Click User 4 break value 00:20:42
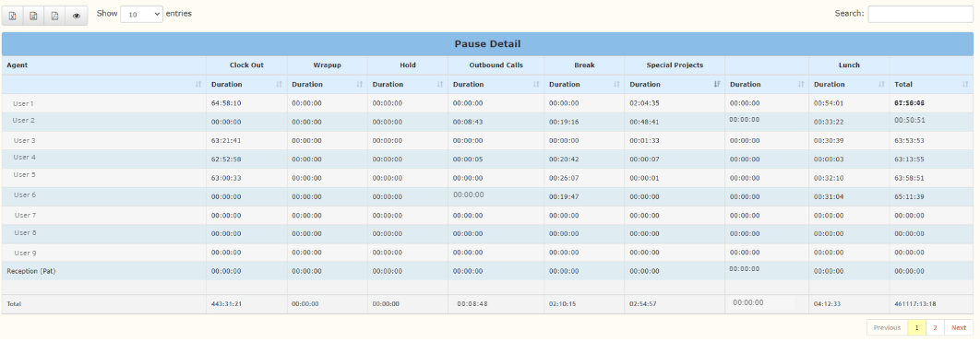 tap(565, 159)
